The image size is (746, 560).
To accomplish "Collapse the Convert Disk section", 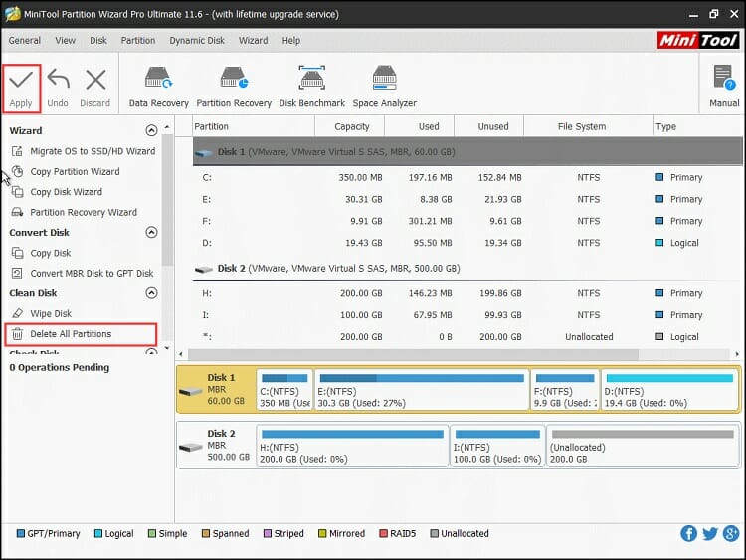I will (151, 233).
